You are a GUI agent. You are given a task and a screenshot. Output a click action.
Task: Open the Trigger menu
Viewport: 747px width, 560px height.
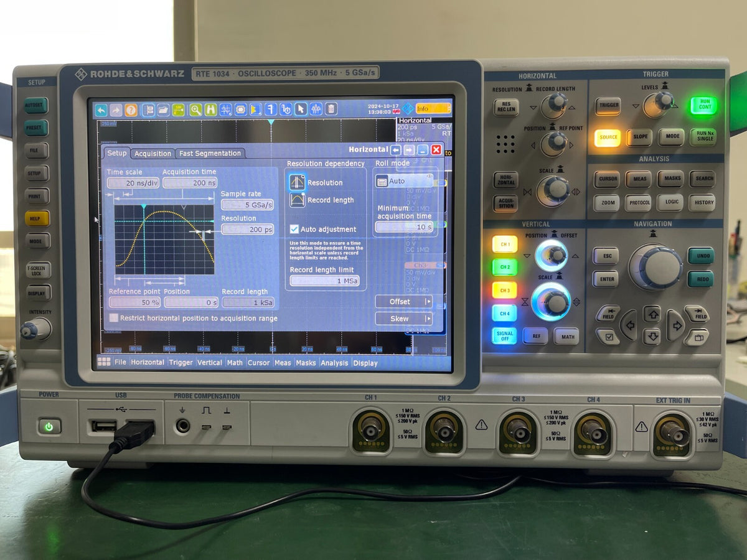pyautogui.click(x=181, y=363)
